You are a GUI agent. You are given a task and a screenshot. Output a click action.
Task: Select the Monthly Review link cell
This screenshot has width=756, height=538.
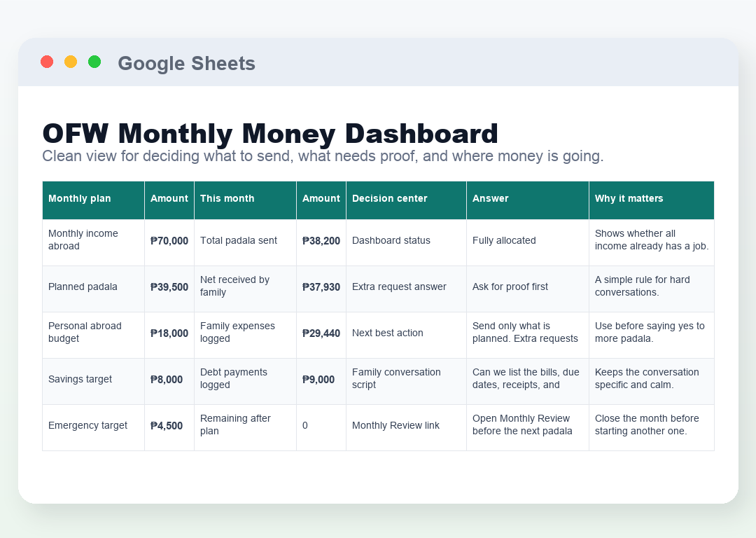point(407,428)
